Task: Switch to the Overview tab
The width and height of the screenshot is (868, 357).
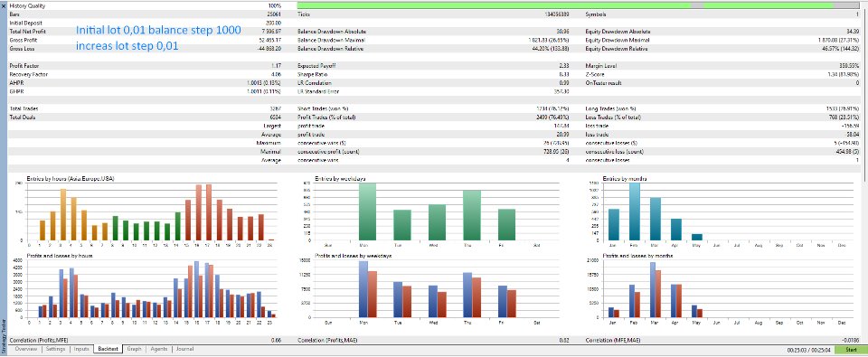Action: point(26,350)
